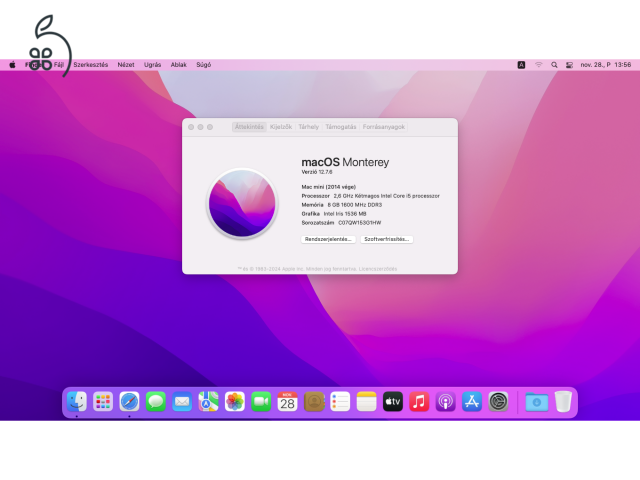Open Downloads folder in the Dock
Viewport: 640px width, 480px height.
536,402
